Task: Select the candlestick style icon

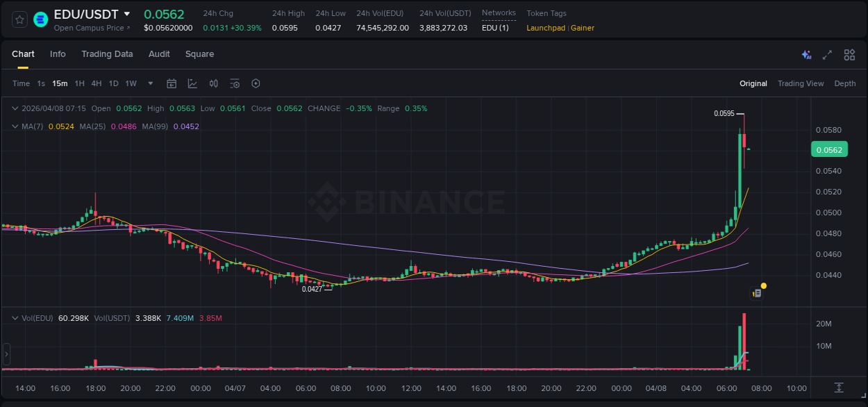Action: coord(214,83)
